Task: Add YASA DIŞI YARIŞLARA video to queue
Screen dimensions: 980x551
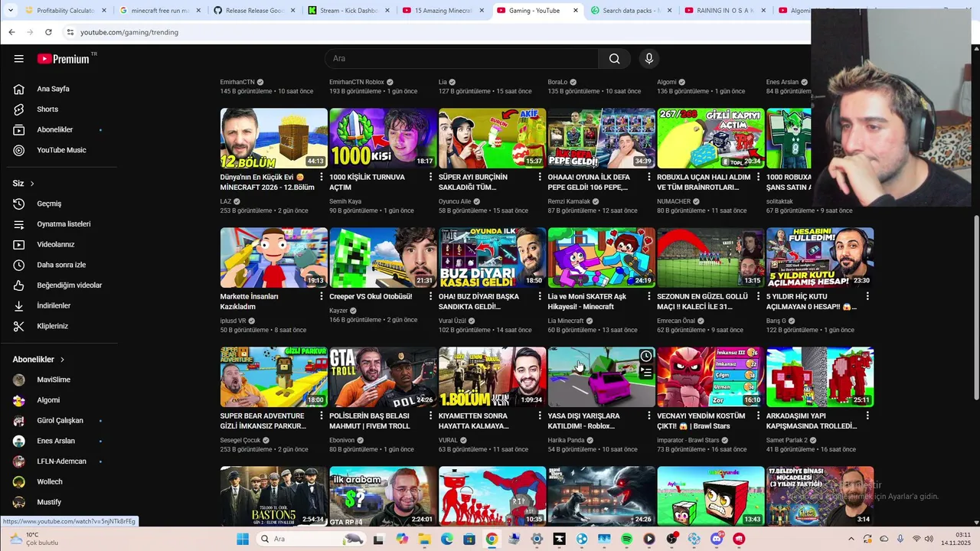Action: [x=646, y=373]
